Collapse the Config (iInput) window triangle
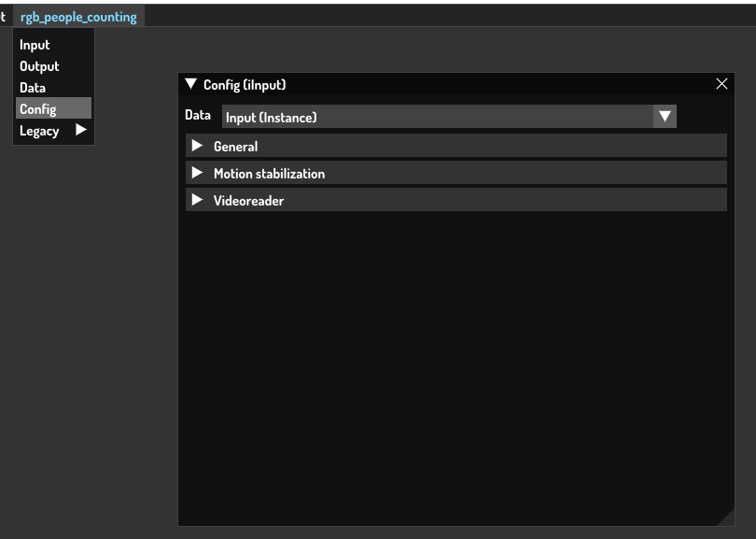The image size is (756, 539). click(191, 85)
